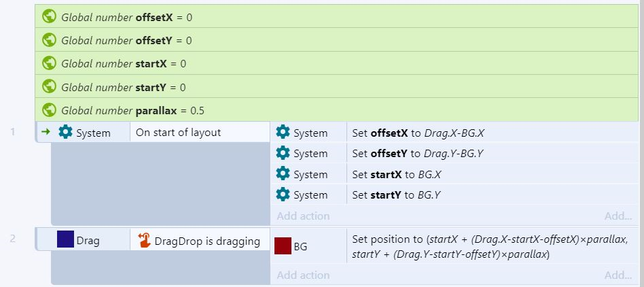Select the globe icon for parallax global
The width and height of the screenshot is (644, 287).
point(49,110)
